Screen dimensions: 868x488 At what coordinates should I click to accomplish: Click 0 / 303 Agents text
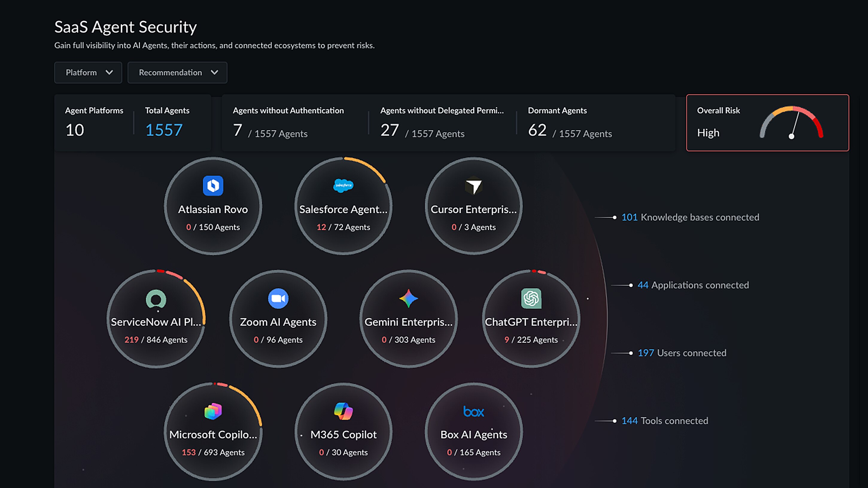click(x=408, y=340)
